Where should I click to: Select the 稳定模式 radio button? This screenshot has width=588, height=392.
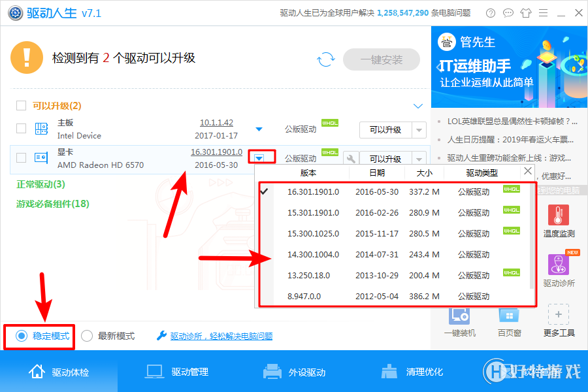click(22, 335)
